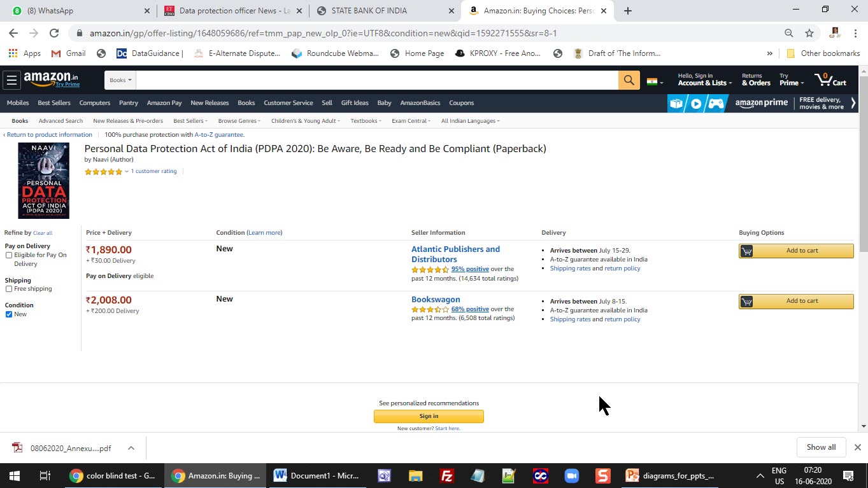
Task: Click the Amazon.in logo
Action: point(52,80)
